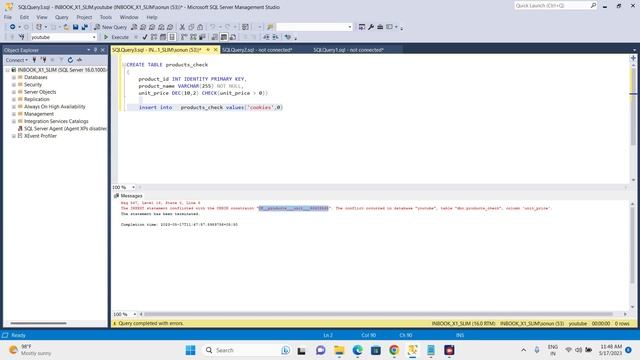This screenshot has width=640, height=360.
Task: Click the Toolbox icon in the toolbar
Action: coord(380,27)
